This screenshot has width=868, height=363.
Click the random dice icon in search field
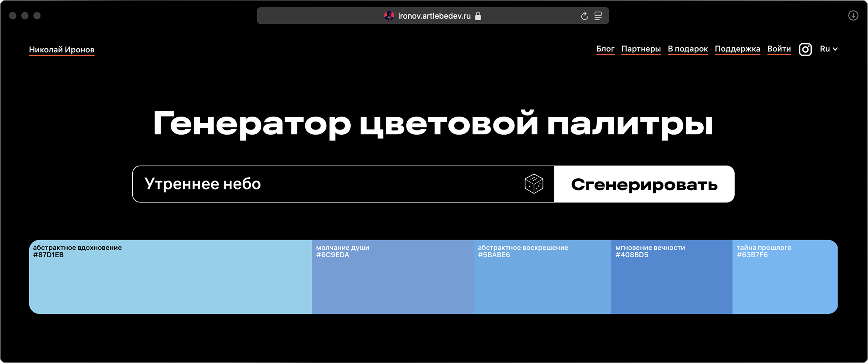[x=534, y=184]
